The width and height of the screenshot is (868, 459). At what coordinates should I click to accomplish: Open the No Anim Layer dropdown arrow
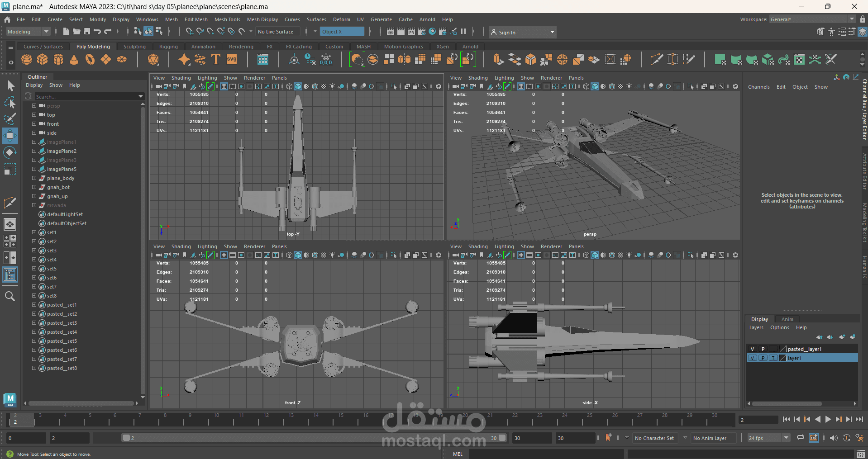click(x=685, y=438)
